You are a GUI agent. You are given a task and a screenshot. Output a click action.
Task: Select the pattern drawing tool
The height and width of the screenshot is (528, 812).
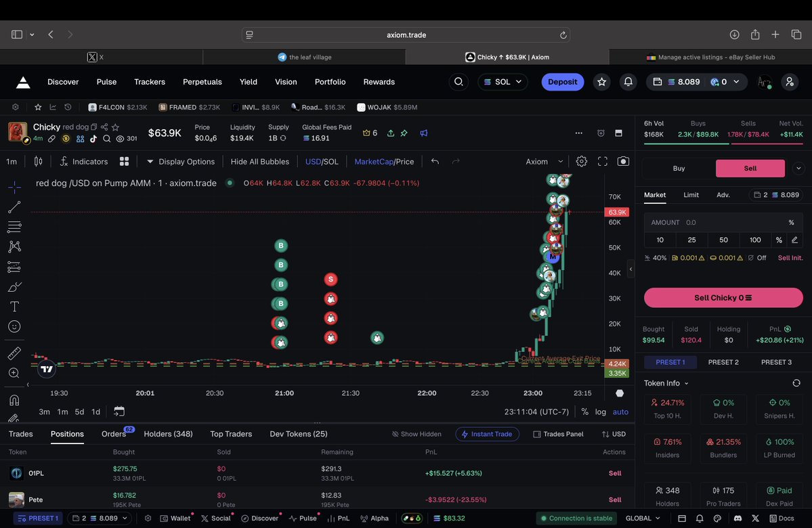[x=14, y=247]
